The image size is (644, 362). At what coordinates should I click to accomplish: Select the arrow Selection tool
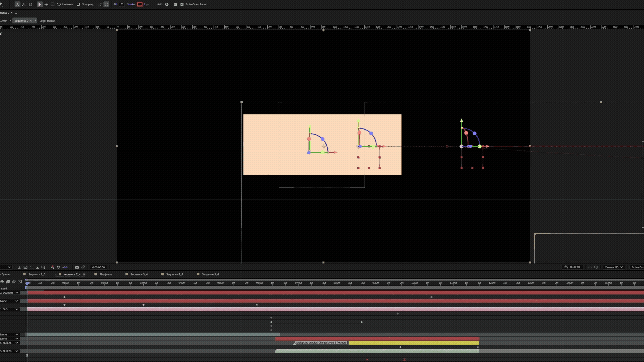(40, 4)
